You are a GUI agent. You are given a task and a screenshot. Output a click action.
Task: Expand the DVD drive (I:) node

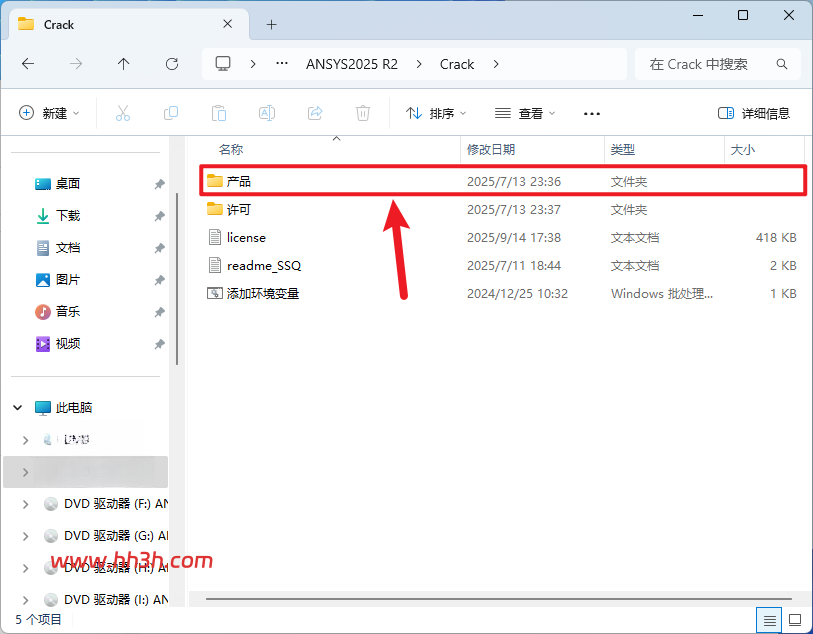[25, 600]
